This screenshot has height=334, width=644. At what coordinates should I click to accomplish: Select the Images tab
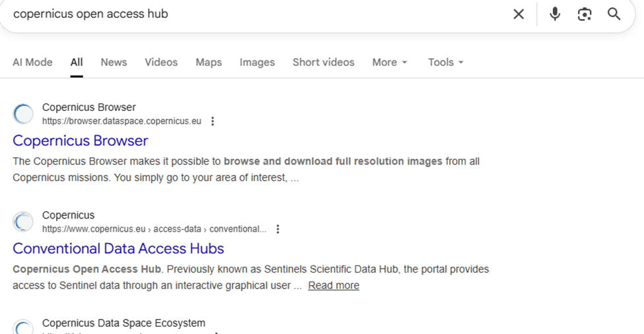(257, 62)
